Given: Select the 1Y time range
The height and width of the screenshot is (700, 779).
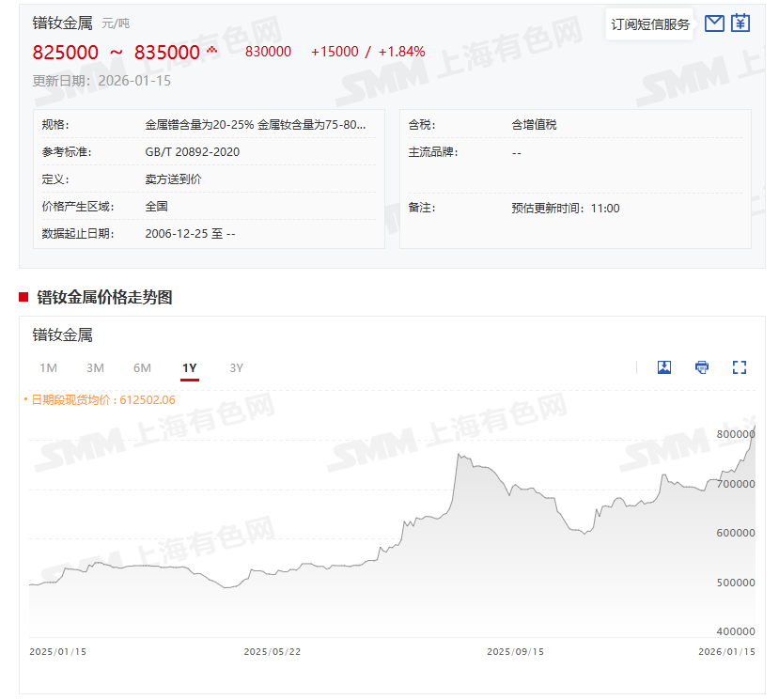Looking at the screenshot, I should point(190,368).
